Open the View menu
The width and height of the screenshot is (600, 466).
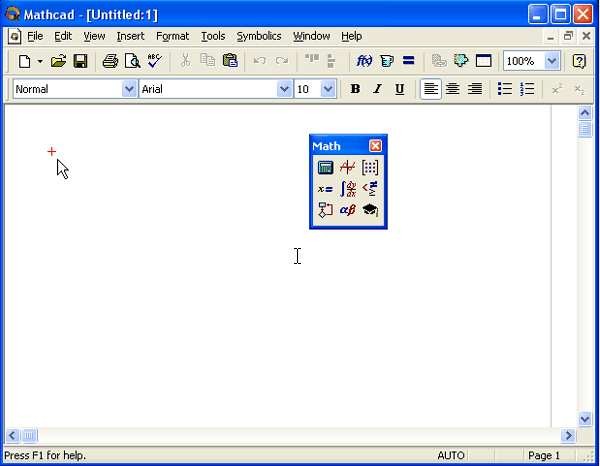click(x=94, y=36)
